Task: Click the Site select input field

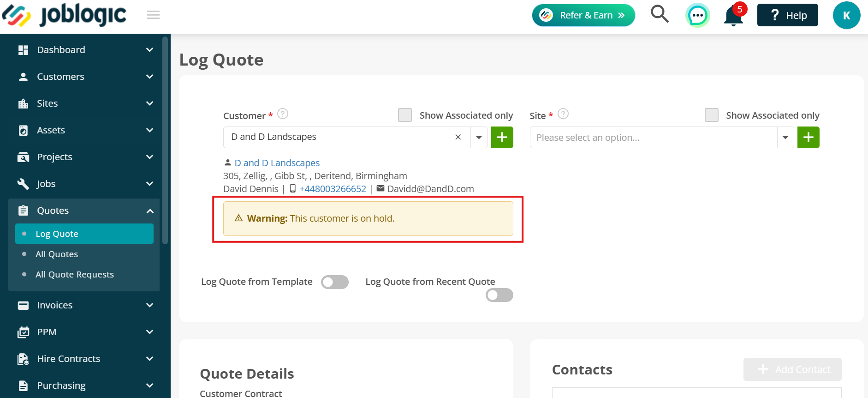Action: click(654, 138)
